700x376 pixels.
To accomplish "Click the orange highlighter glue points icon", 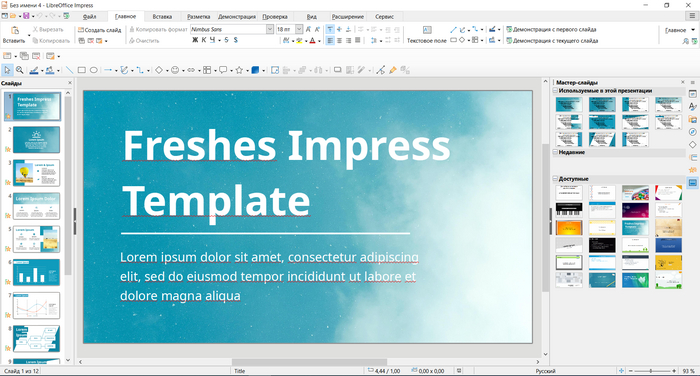I will (392, 70).
